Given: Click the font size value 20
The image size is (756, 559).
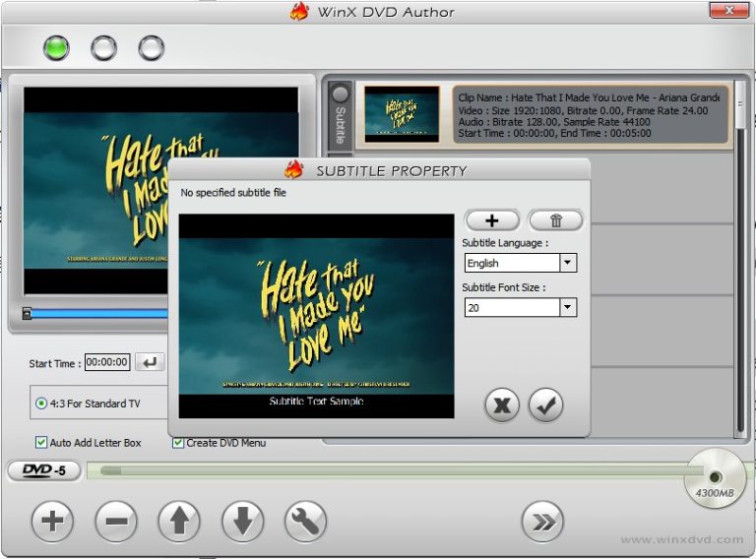Looking at the screenshot, I should pos(512,307).
